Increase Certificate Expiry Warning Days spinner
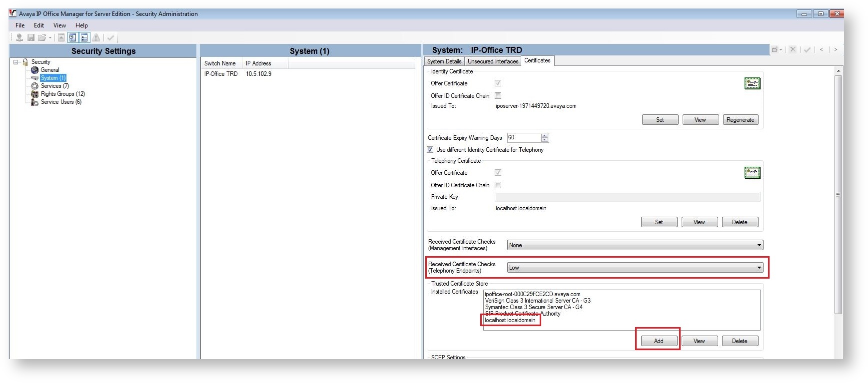 pyautogui.click(x=545, y=135)
